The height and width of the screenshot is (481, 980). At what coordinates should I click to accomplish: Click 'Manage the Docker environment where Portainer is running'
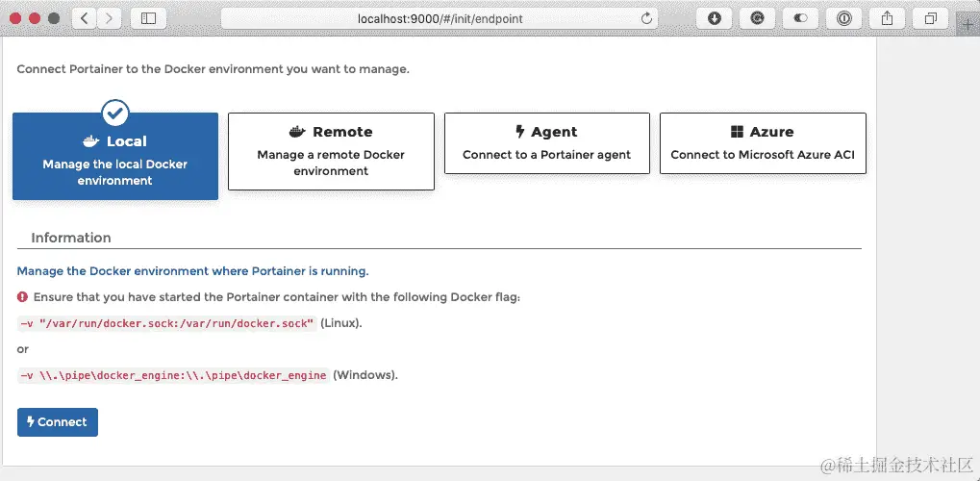tap(192, 271)
